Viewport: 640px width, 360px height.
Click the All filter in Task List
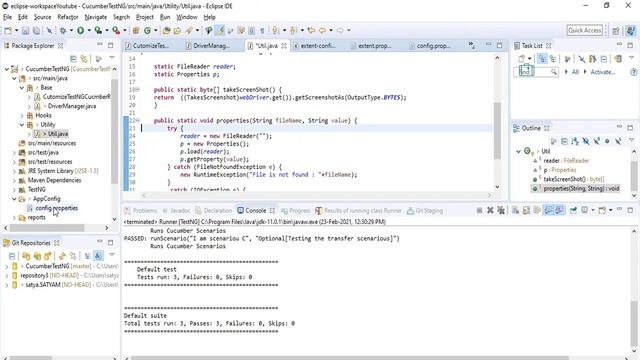(x=575, y=72)
